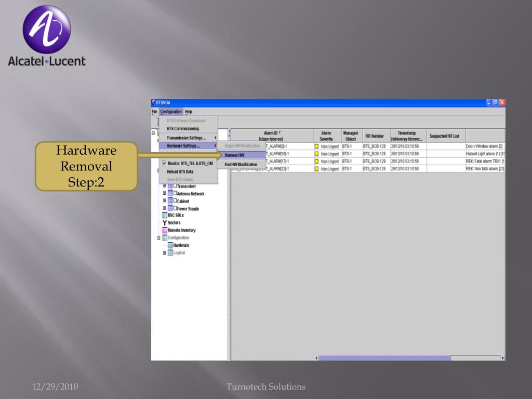
Task: Click BTS_BCB-129 cell in ALARM[3]-1 row
Action: 376,146
